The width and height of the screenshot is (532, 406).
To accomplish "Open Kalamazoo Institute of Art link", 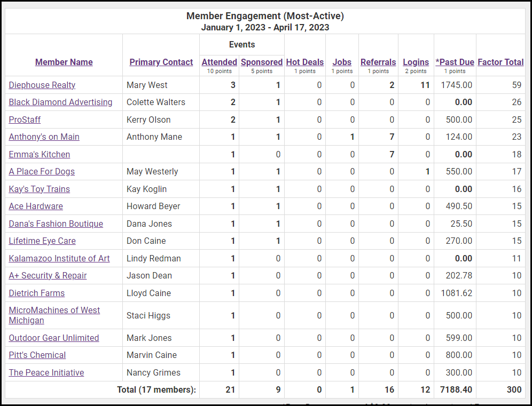I will 59,258.
